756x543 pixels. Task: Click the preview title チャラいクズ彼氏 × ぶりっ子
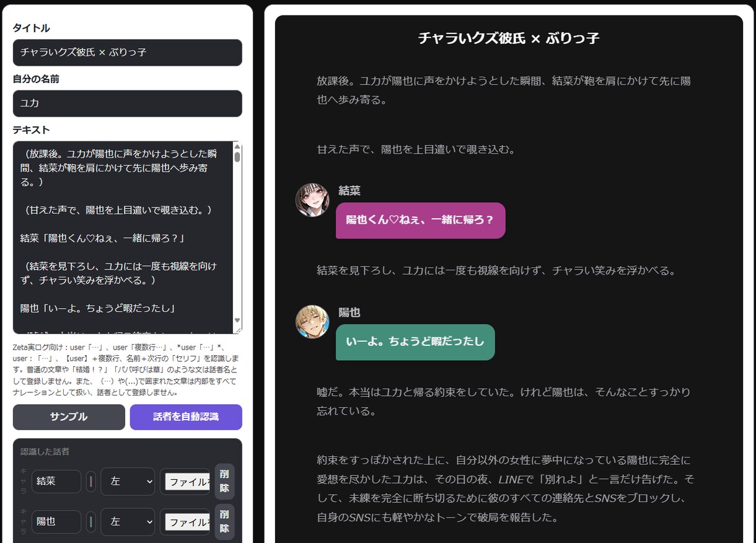point(509,38)
